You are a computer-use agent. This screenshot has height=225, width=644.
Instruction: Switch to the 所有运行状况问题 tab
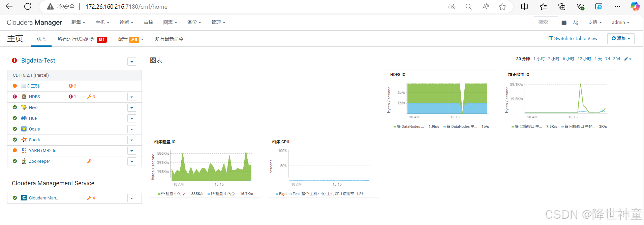(82, 39)
